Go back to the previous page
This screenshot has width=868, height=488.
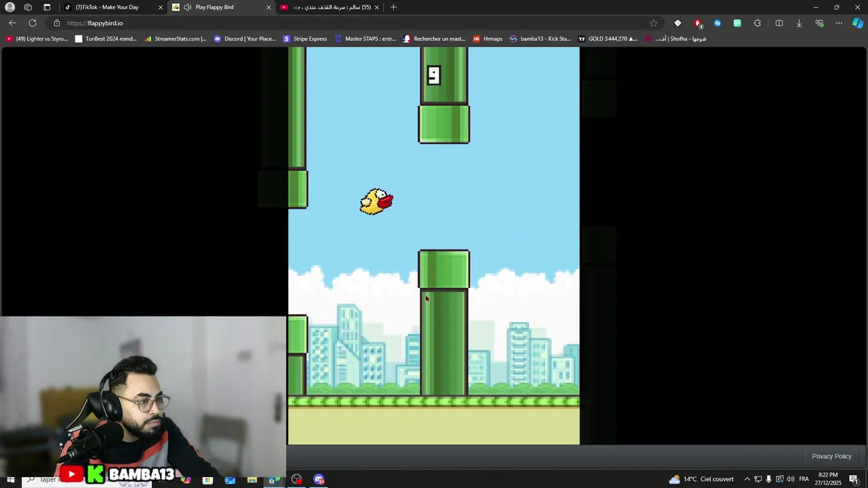12,23
